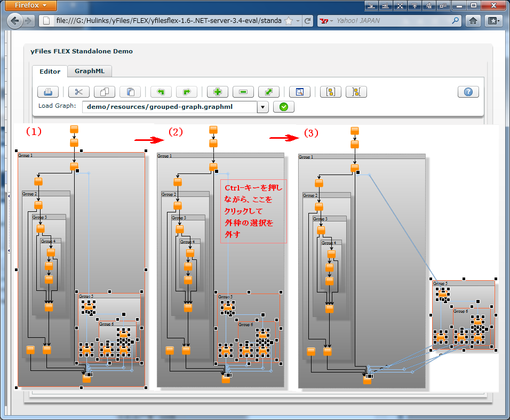510x420 pixels.
Task: Click into the Firefox address bar
Action: [168, 21]
